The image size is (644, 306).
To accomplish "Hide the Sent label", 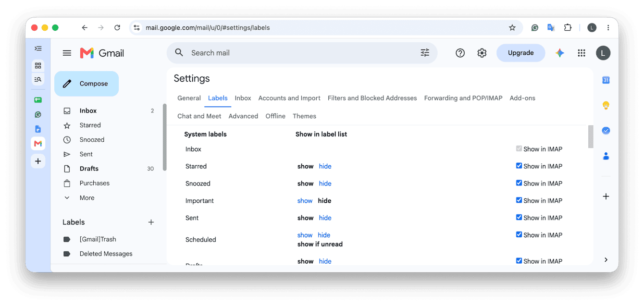I will tap(325, 218).
